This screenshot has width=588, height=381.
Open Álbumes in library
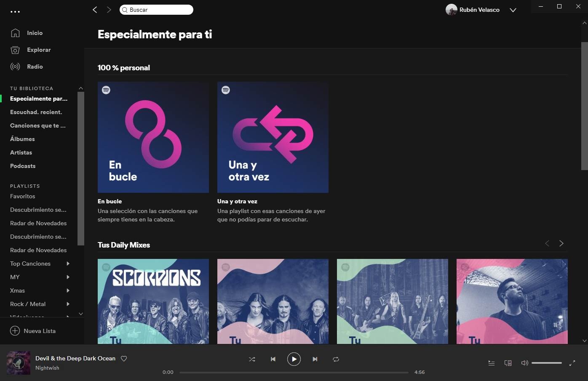[x=22, y=139]
